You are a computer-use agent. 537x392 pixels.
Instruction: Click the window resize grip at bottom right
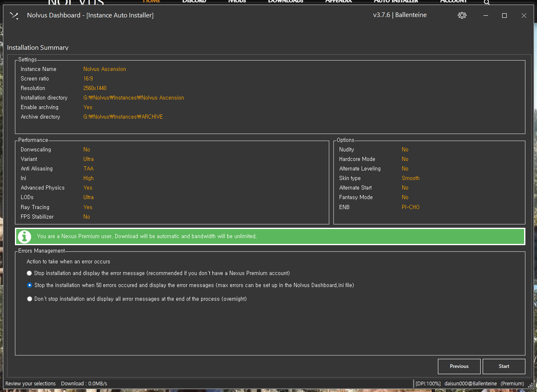point(530,385)
